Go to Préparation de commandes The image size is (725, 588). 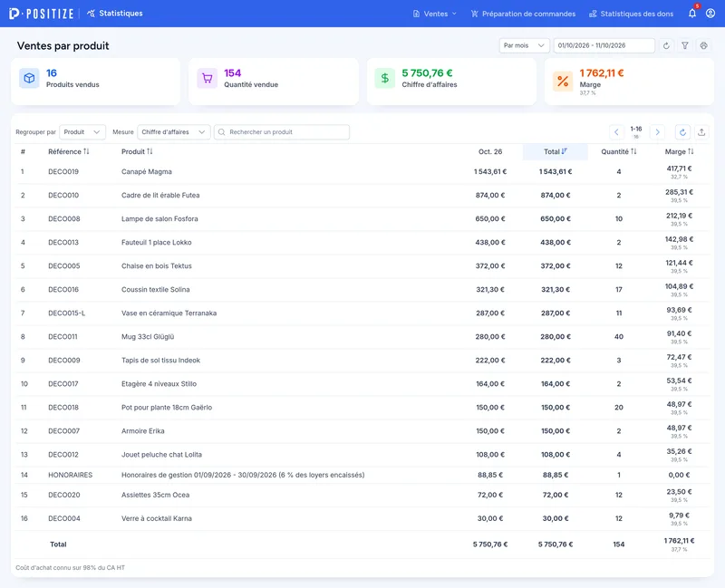click(523, 14)
